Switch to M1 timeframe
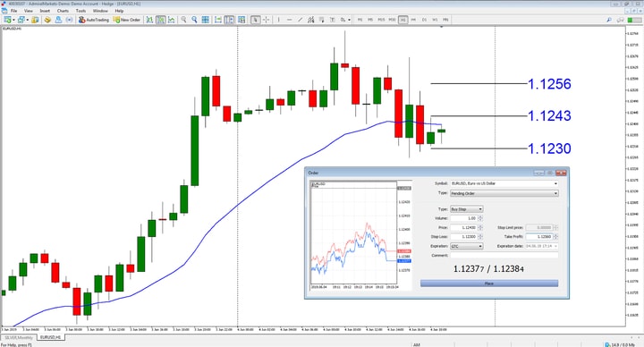This screenshot has width=644, height=347. [360, 20]
